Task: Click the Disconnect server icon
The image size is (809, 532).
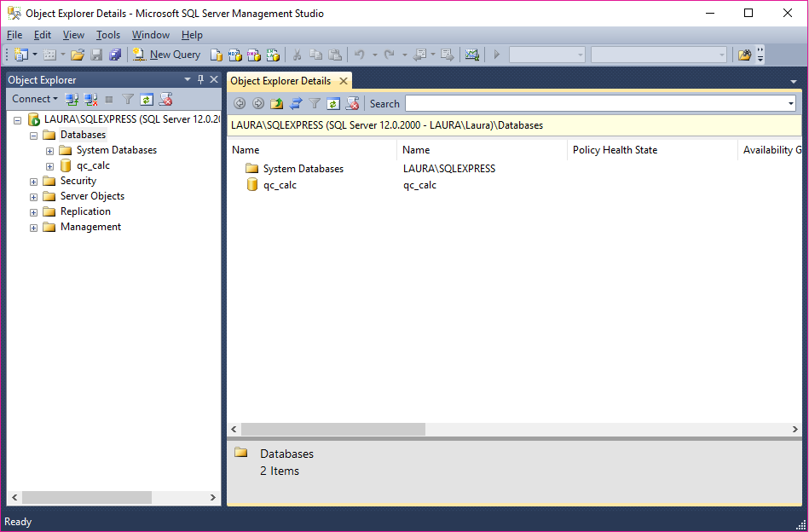Action: point(91,99)
